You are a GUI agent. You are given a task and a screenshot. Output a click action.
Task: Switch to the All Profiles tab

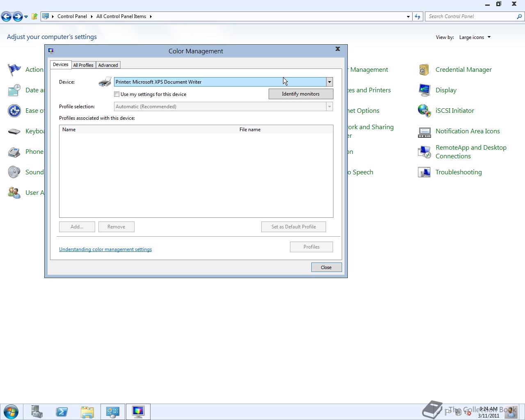(83, 65)
